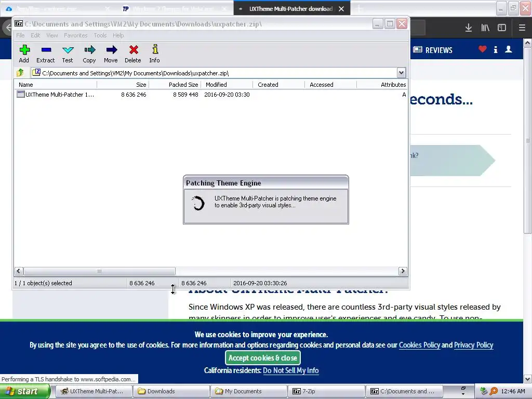Click the Move toolbar icon
The height and width of the screenshot is (399, 532).
tap(111, 54)
